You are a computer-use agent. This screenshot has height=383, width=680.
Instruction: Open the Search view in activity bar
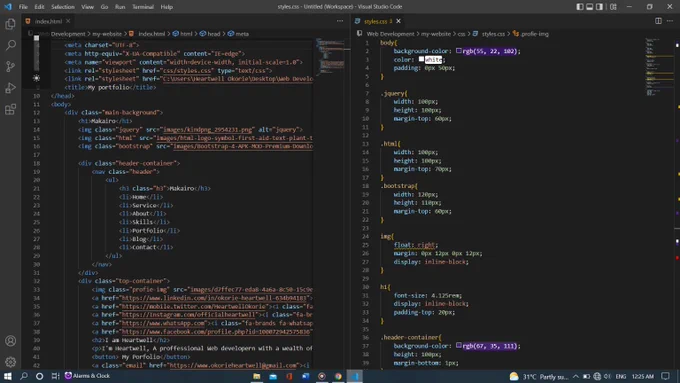click(x=10, y=45)
